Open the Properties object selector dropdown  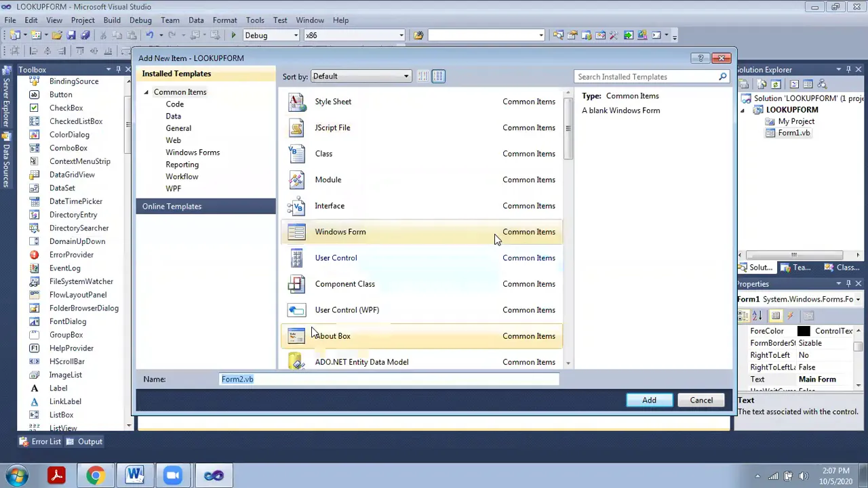858,300
